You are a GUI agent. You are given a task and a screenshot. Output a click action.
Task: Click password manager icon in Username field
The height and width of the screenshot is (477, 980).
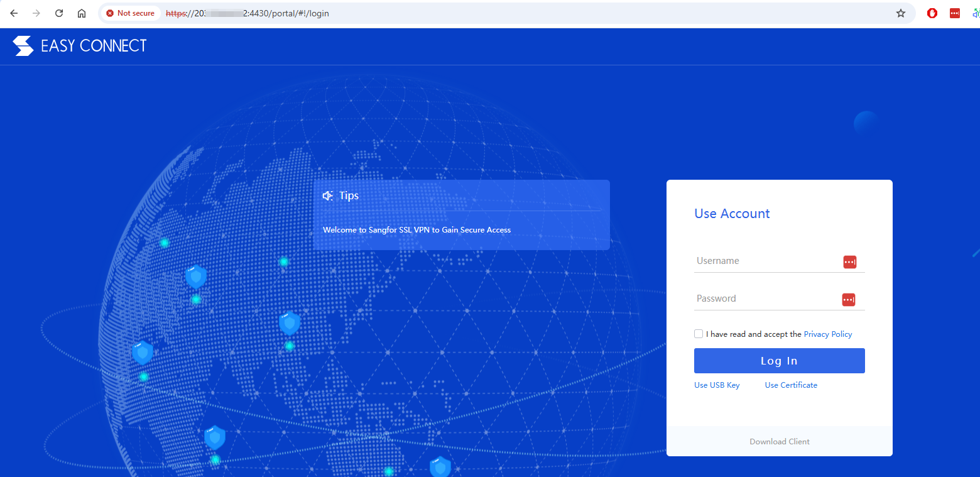pos(850,262)
